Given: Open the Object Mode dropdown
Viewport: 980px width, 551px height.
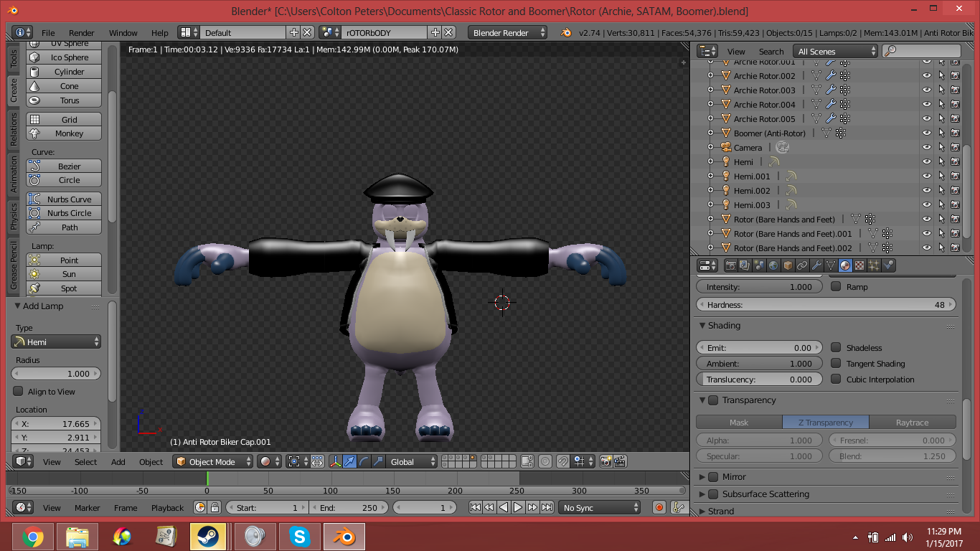Looking at the screenshot, I should tap(214, 462).
